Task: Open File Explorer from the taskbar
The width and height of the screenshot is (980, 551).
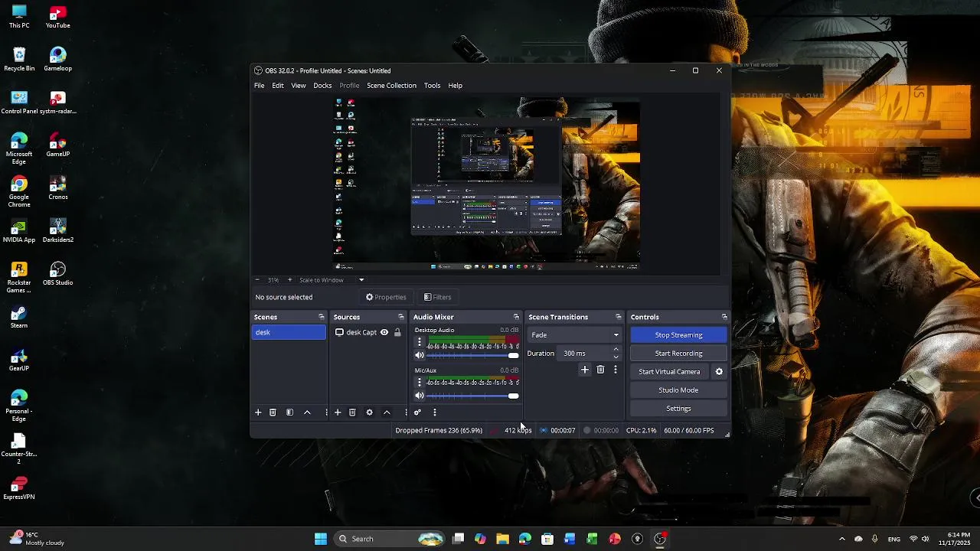Action: coord(502,539)
